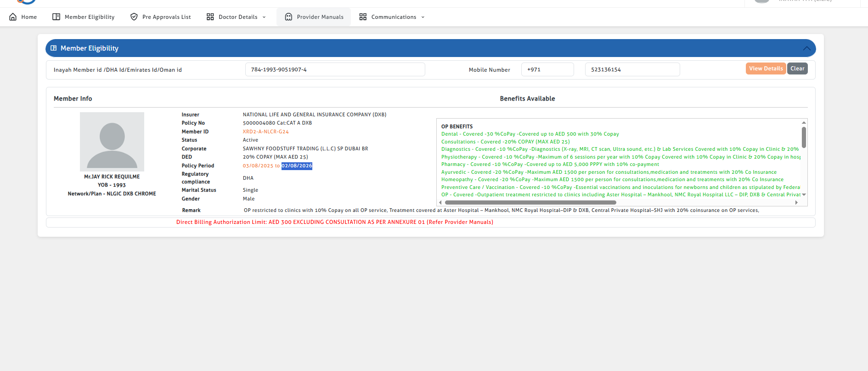This screenshot has height=371, width=868.
Task: Expand the Doctor Details dropdown chevron
Action: click(x=264, y=17)
